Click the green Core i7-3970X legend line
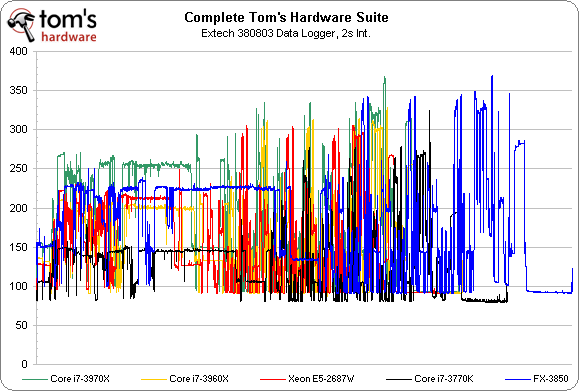Screen dimensions: 579x391 (35, 379)
